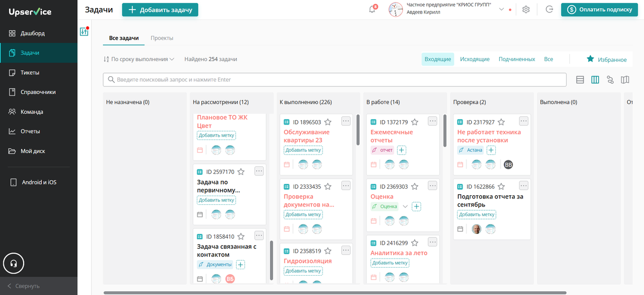Open settings gear icon in header
Image resolution: width=644 pixels, height=295 pixels.
[526, 10]
